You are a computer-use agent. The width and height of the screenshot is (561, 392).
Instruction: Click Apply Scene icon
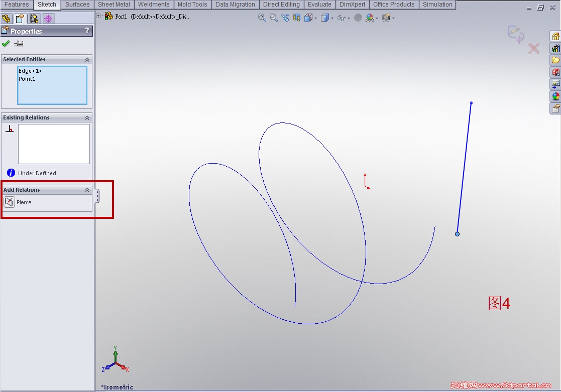370,18
